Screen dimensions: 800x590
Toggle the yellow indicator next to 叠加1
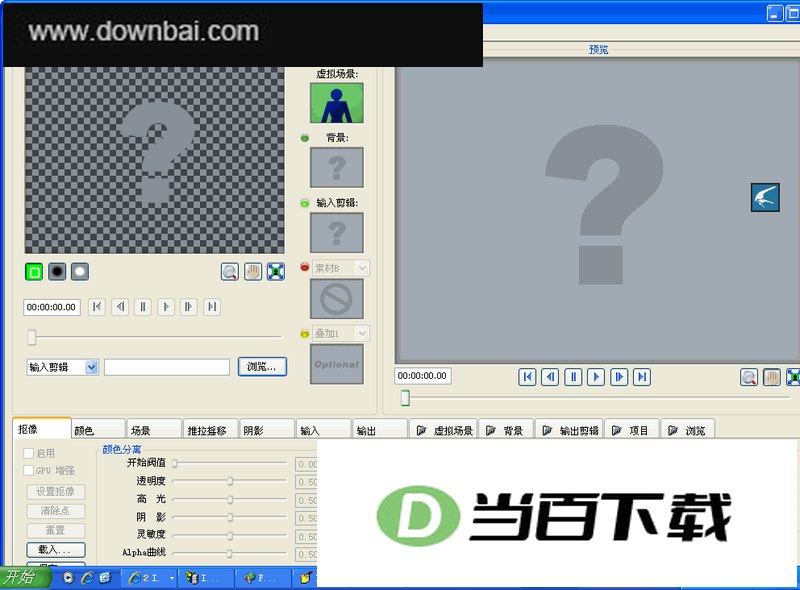click(x=305, y=334)
